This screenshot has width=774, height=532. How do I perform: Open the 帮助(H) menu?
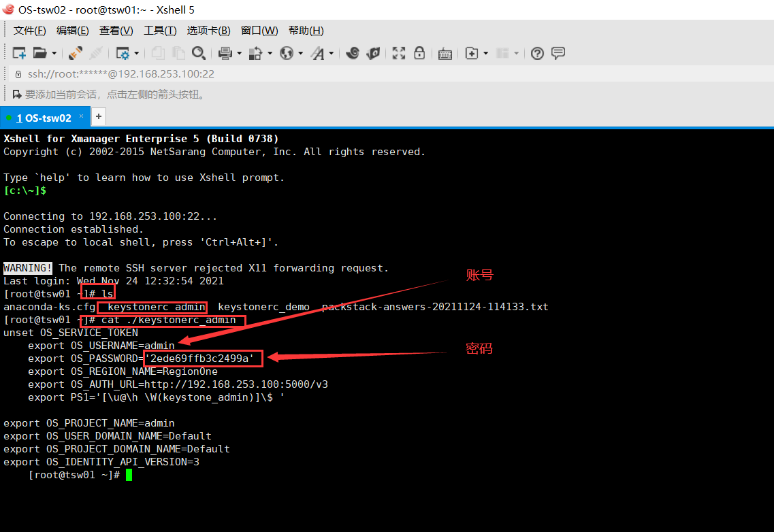pos(306,31)
